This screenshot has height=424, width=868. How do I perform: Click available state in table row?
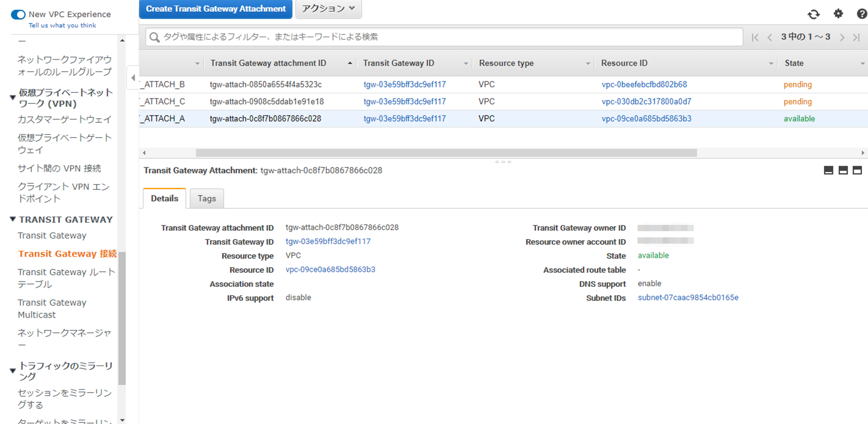click(799, 119)
